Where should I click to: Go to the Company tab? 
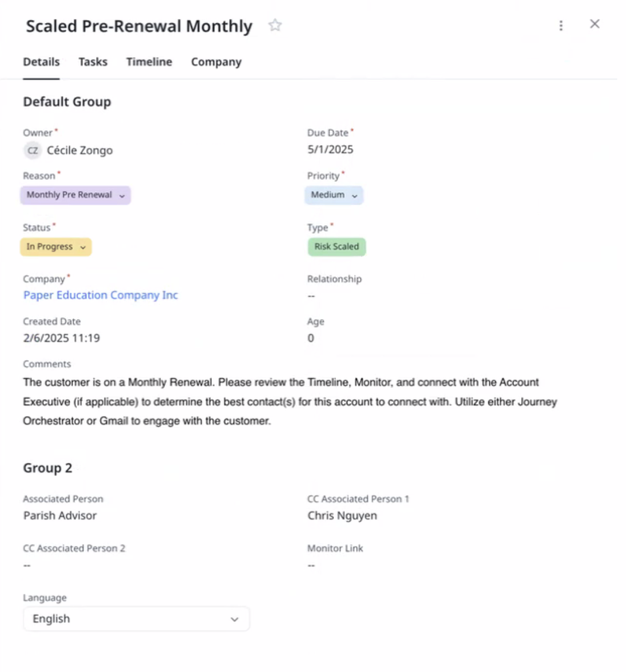216,62
